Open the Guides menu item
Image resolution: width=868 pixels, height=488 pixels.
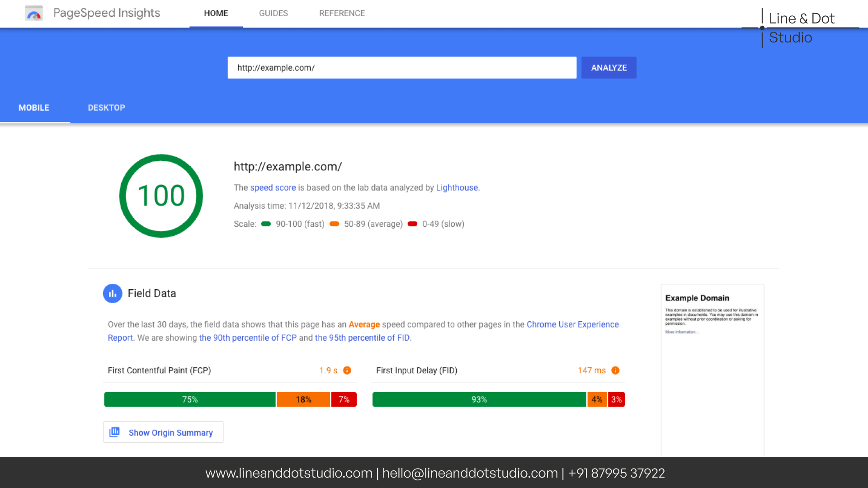coord(273,14)
